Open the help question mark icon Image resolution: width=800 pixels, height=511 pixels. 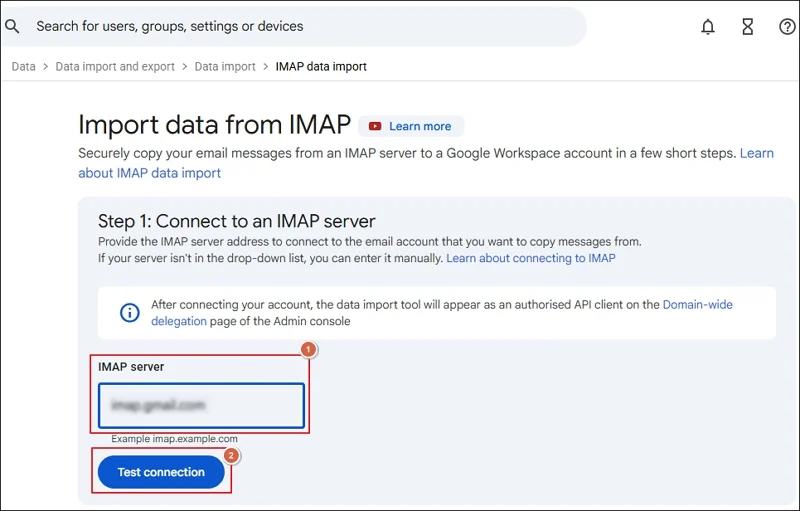(787, 27)
